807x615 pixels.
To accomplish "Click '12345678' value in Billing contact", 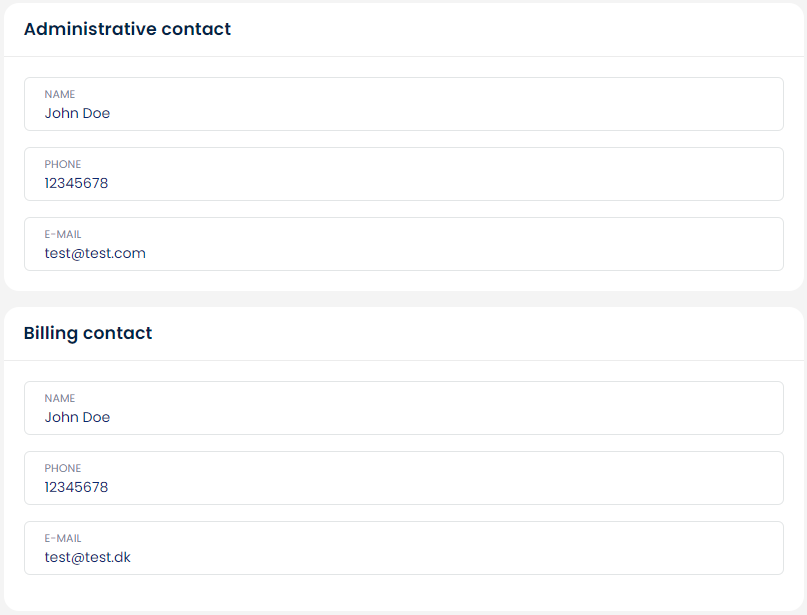I will tap(76, 488).
